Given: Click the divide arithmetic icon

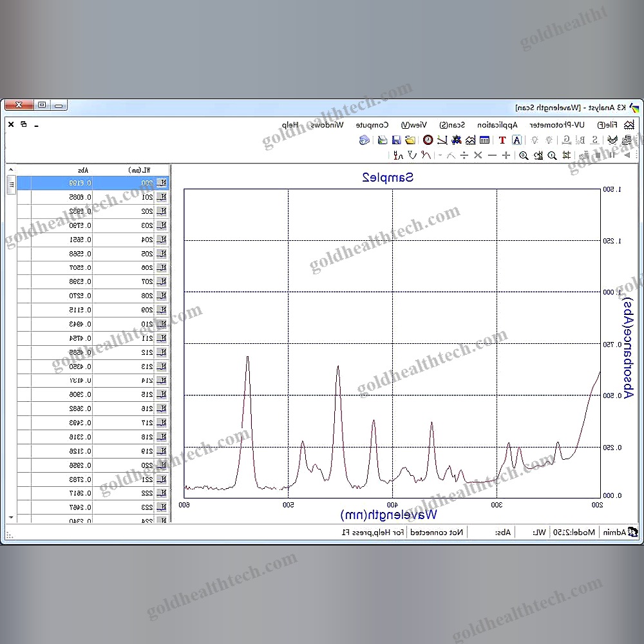Looking at the screenshot, I should point(464,155).
